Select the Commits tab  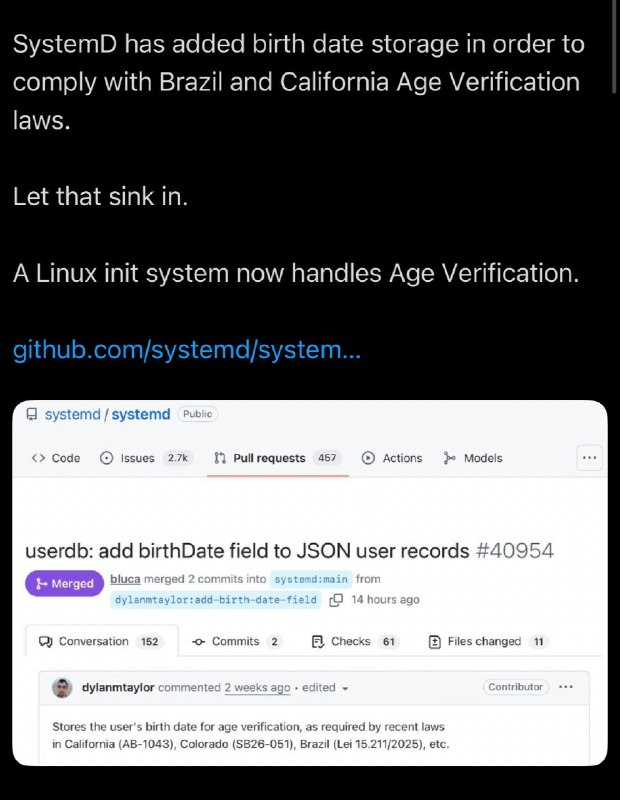pos(236,641)
